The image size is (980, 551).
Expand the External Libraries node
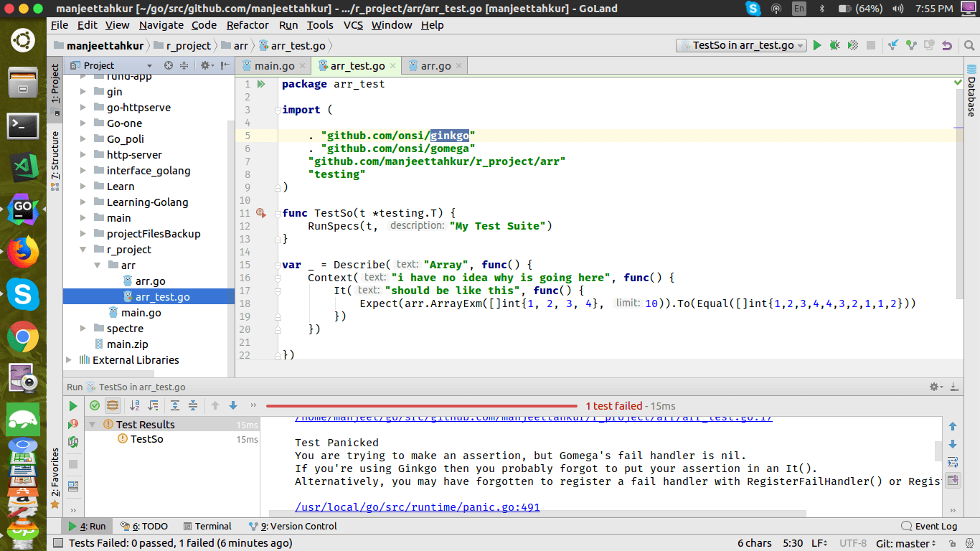click(x=68, y=359)
